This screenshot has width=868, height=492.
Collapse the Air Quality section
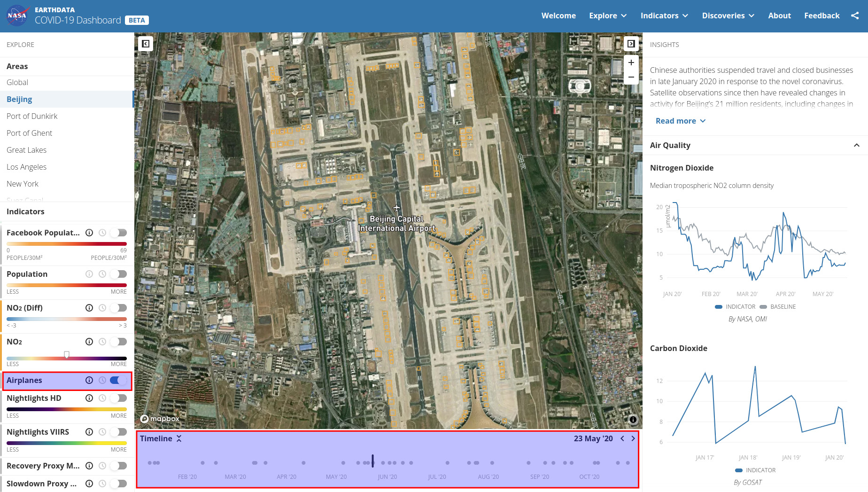(856, 145)
